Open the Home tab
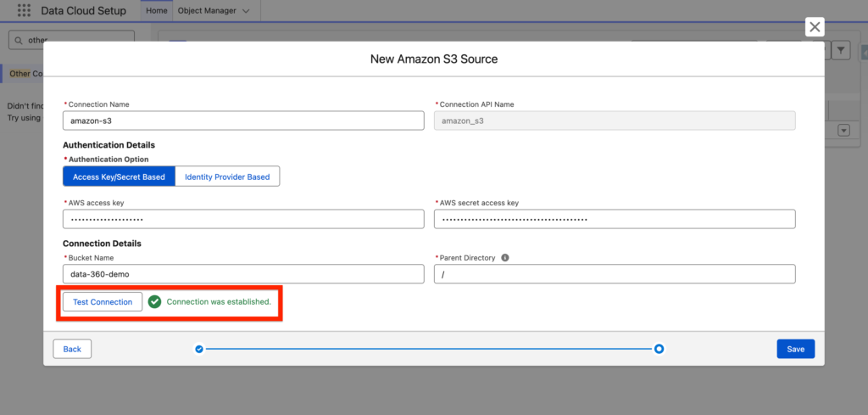Image resolution: width=868 pixels, height=415 pixels. point(155,11)
